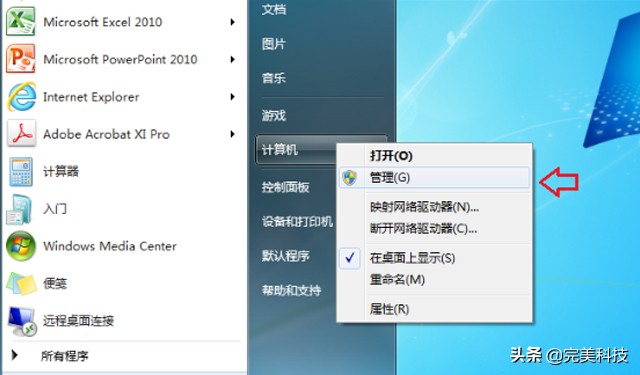The height and width of the screenshot is (375, 640).
Task: Click the Internet Explorer label
Action: 91,97
